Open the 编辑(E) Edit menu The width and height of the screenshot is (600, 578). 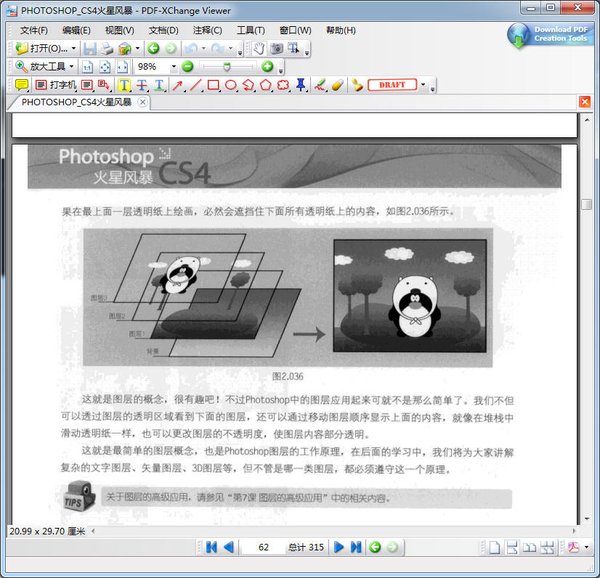tap(76, 30)
